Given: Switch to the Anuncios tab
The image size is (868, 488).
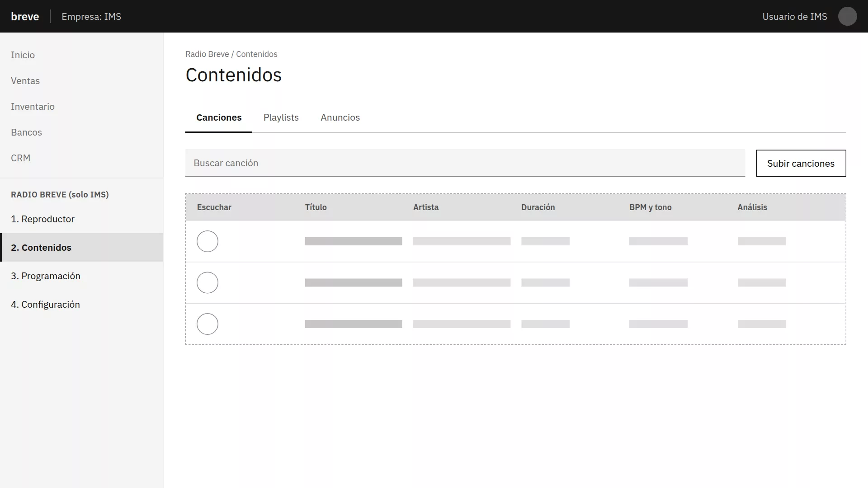Looking at the screenshot, I should click(340, 117).
